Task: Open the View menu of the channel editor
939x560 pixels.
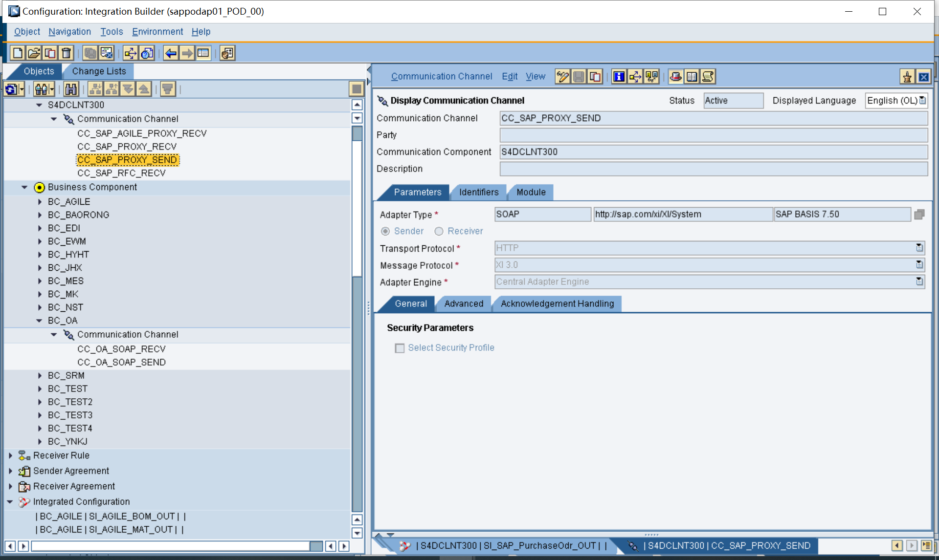Action: pos(536,77)
